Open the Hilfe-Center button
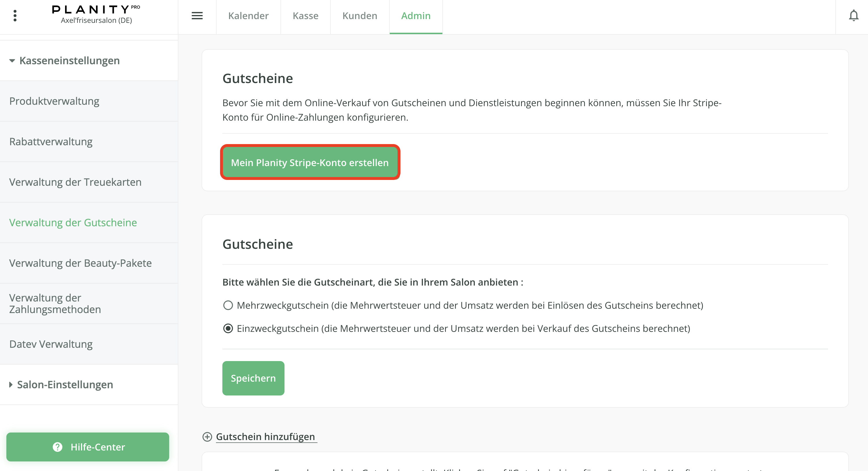 point(88,447)
